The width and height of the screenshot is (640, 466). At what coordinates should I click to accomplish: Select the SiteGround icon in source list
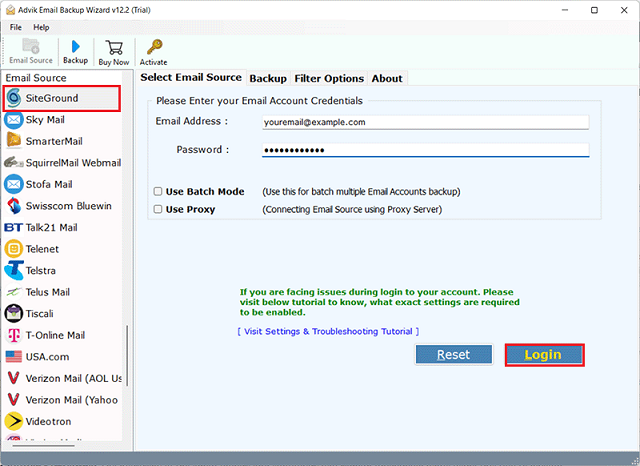point(13,98)
